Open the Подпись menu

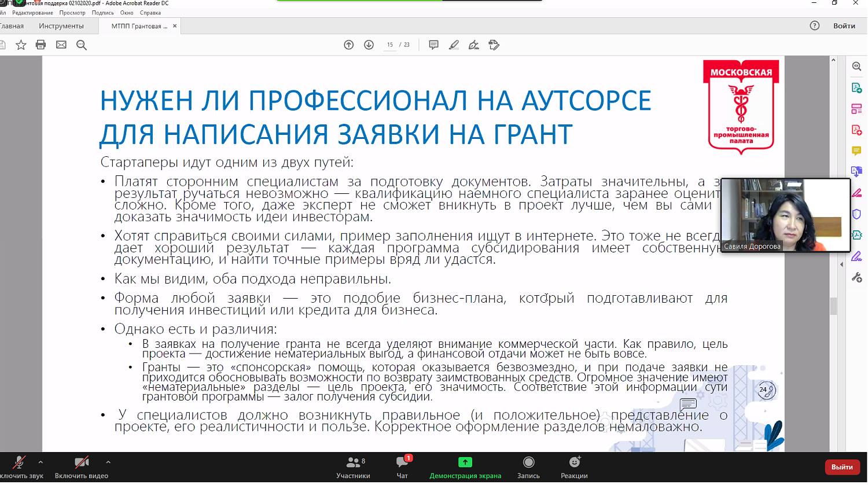click(x=103, y=13)
